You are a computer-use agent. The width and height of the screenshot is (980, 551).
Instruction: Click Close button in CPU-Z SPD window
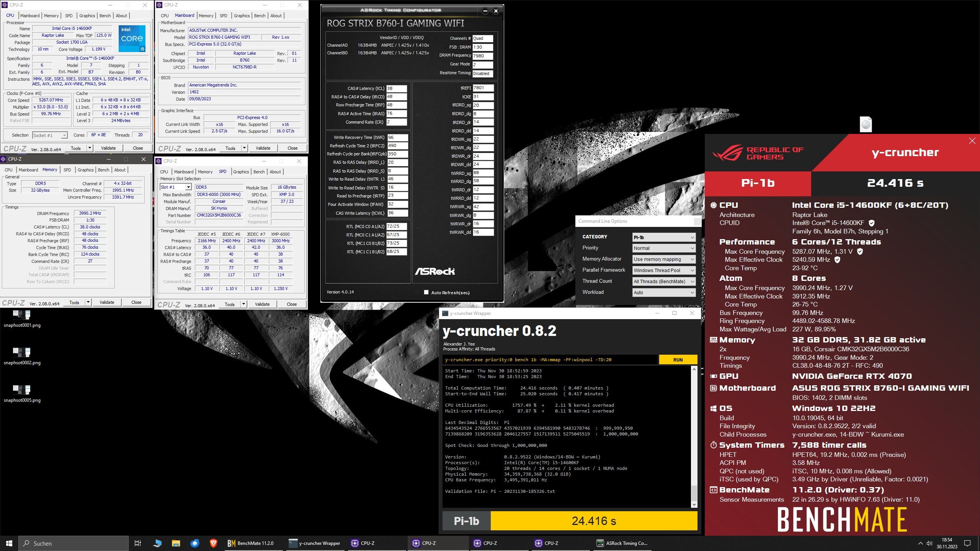point(292,304)
